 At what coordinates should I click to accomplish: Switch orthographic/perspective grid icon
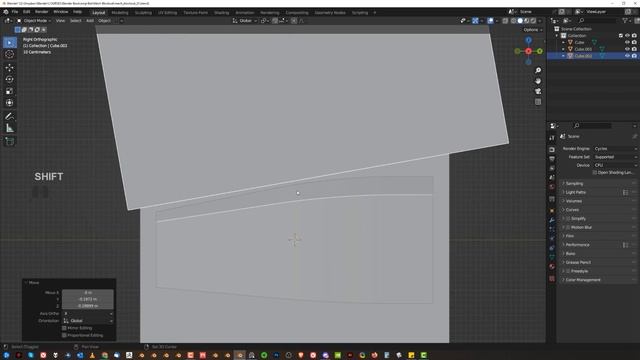pos(538,102)
